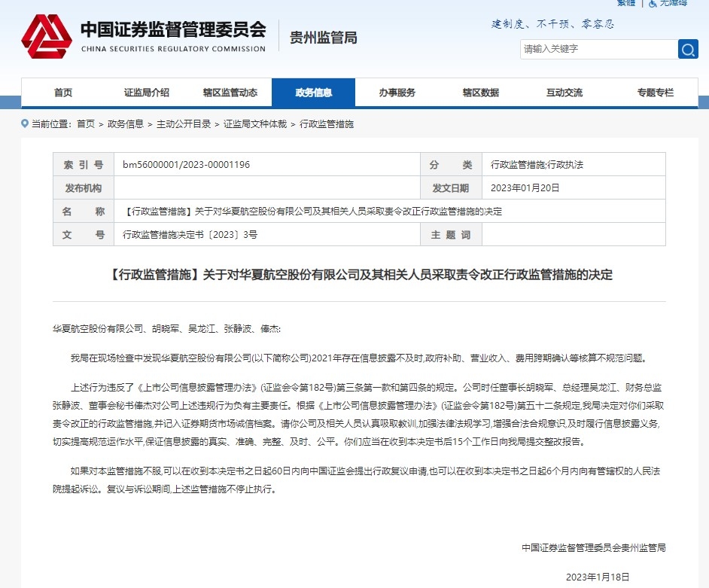Click the CSRC red logo emblem

point(47,37)
